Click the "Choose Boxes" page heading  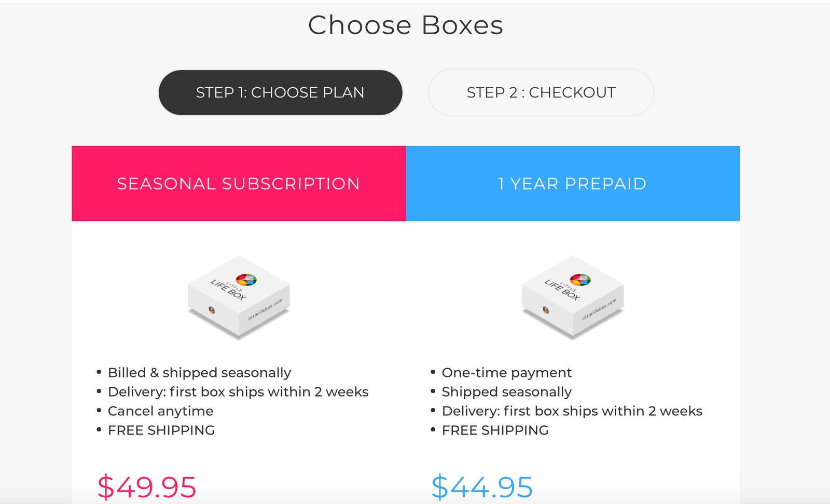[x=405, y=25]
